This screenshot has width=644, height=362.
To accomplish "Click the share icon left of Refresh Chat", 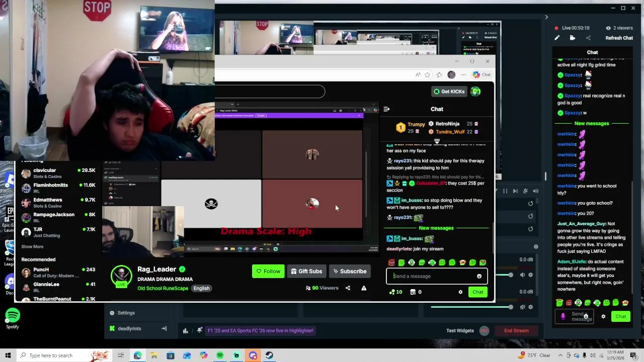I will point(588,38).
